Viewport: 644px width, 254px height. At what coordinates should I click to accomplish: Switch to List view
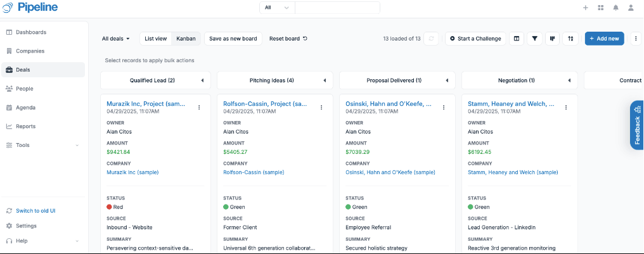click(x=155, y=39)
